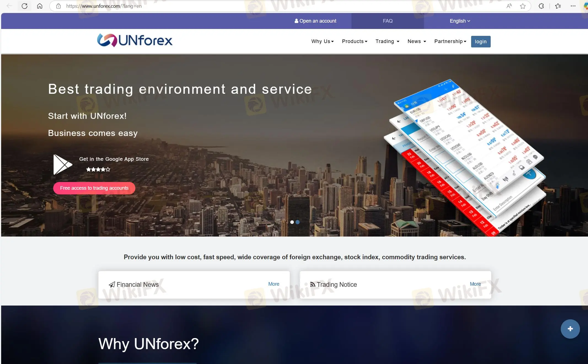
Task: Open the FAQ tab
Action: point(388,21)
